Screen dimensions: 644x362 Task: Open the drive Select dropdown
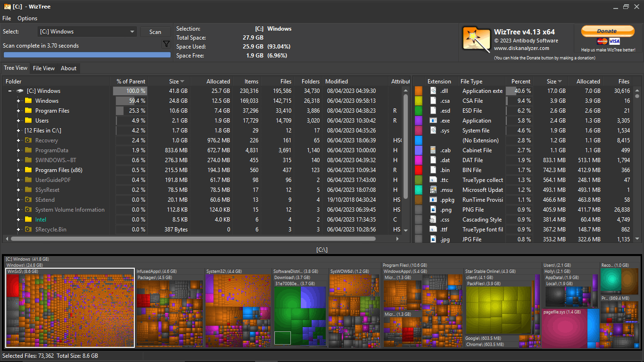tap(87, 32)
